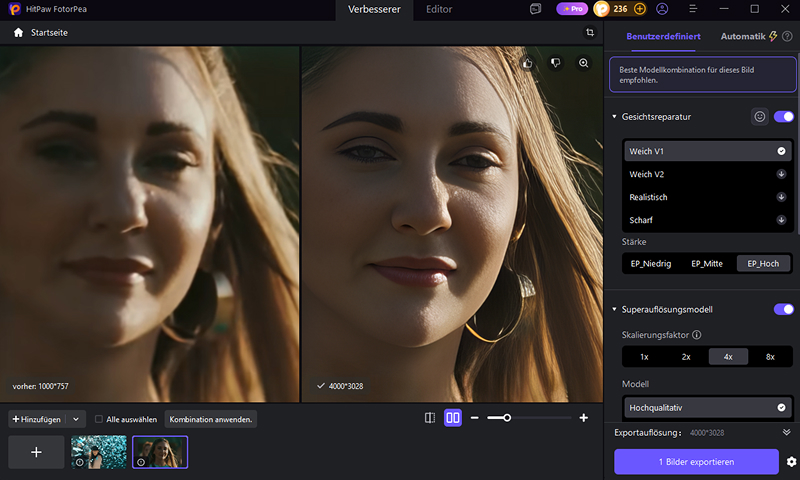This screenshot has width=800, height=480.
Task: Download the Scharf model
Action: click(x=781, y=220)
